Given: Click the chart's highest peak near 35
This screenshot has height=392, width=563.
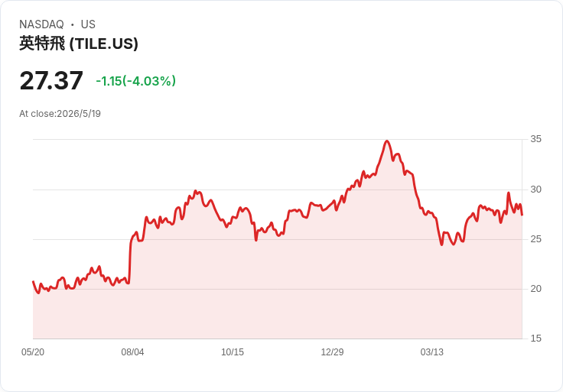Looking at the screenshot, I should point(387,141).
